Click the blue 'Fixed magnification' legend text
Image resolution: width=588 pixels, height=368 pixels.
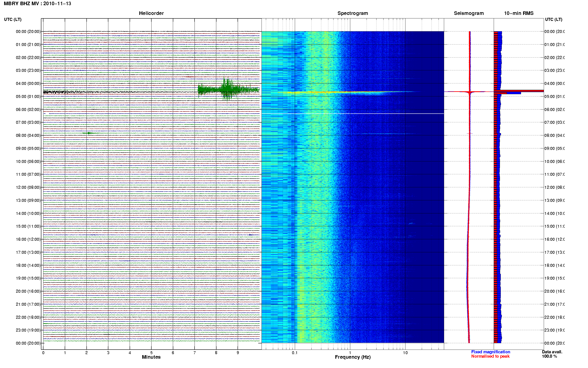[x=491, y=352]
